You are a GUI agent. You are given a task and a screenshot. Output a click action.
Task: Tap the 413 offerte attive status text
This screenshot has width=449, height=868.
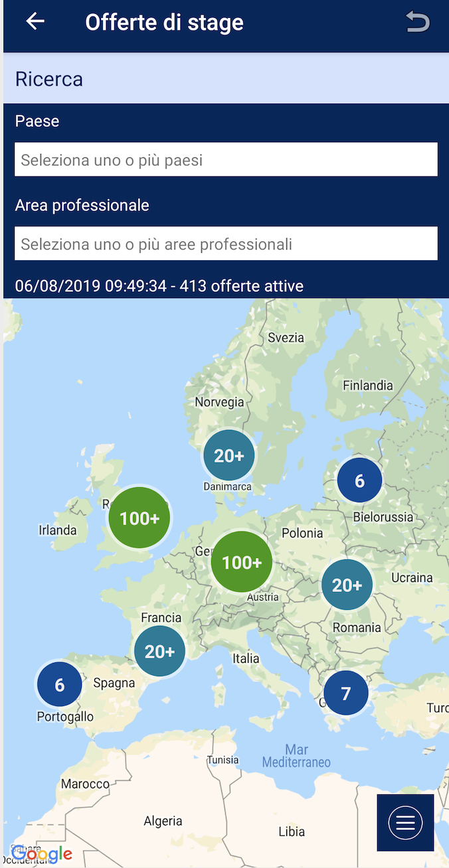(159, 286)
